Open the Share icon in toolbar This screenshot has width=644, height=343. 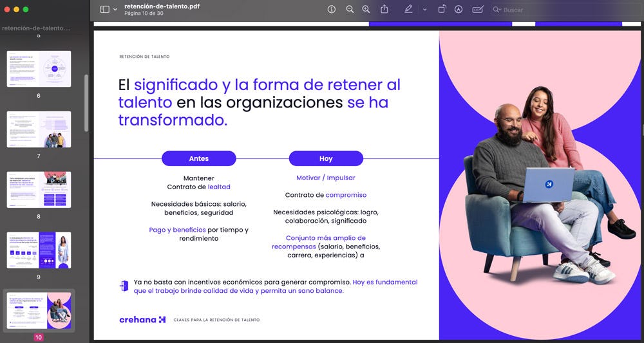click(384, 10)
